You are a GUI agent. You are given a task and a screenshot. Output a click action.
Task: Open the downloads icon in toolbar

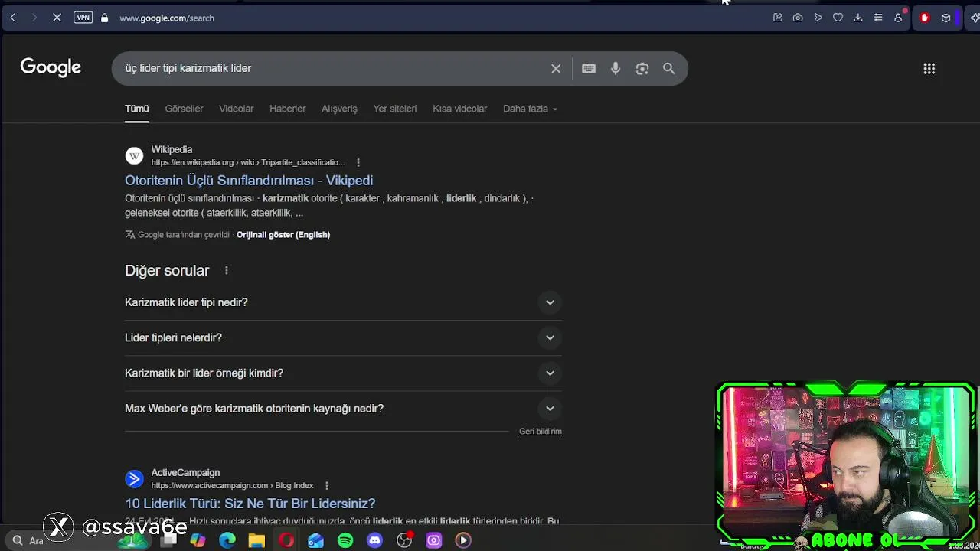tap(857, 18)
